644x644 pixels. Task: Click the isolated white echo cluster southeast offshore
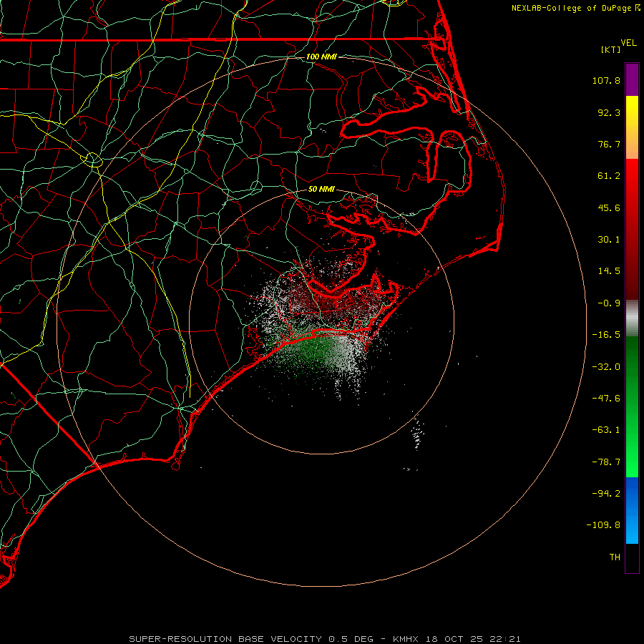[x=418, y=434]
